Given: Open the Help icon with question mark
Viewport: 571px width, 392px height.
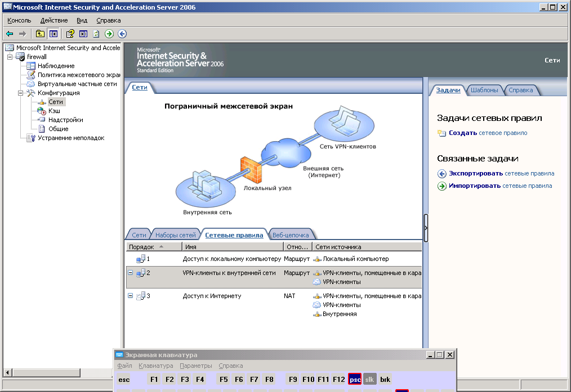Looking at the screenshot, I should pos(70,34).
